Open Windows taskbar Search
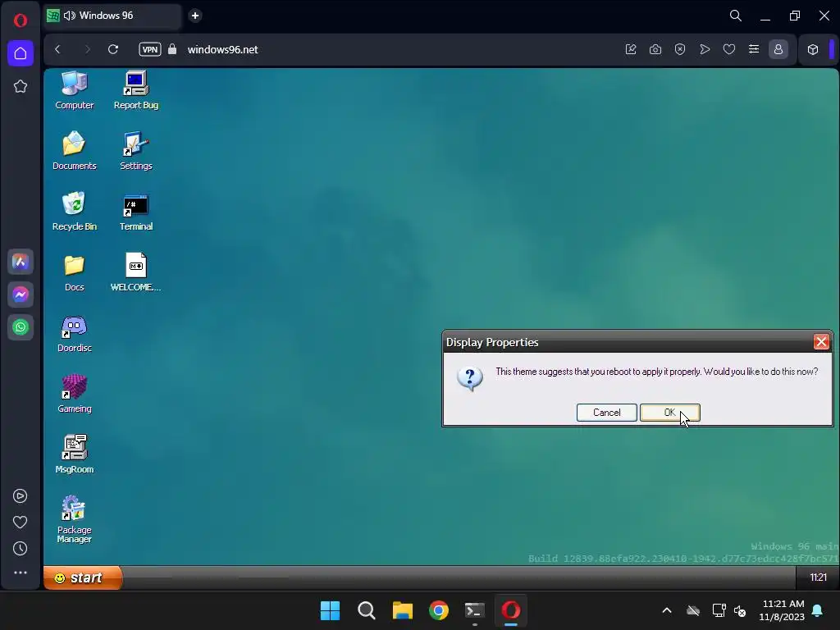The image size is (840, 630). (x=367, y=610)
